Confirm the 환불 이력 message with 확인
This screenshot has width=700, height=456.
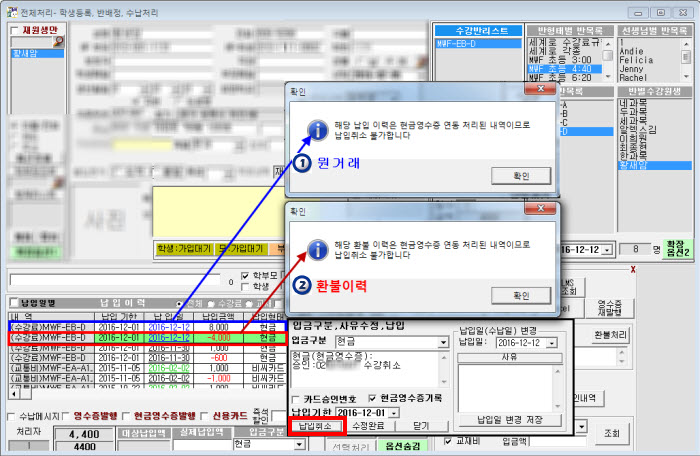pyautogui.click(x=521, y=295)
